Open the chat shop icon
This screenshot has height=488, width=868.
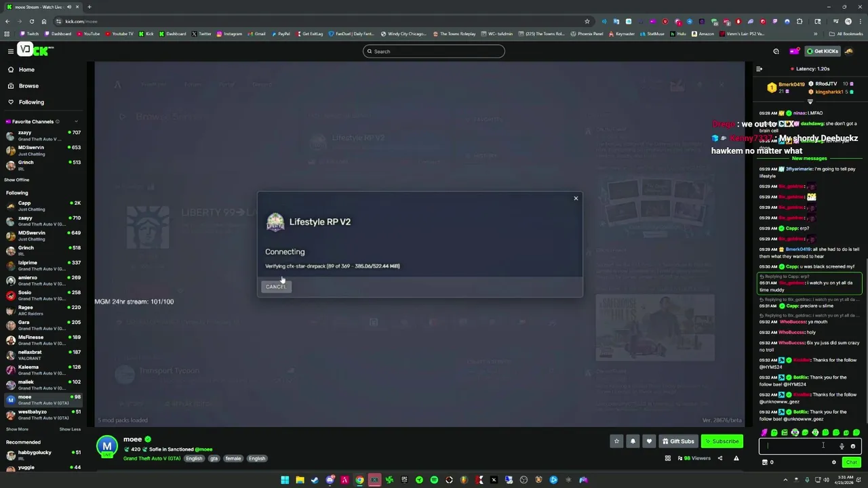point(765,462)
